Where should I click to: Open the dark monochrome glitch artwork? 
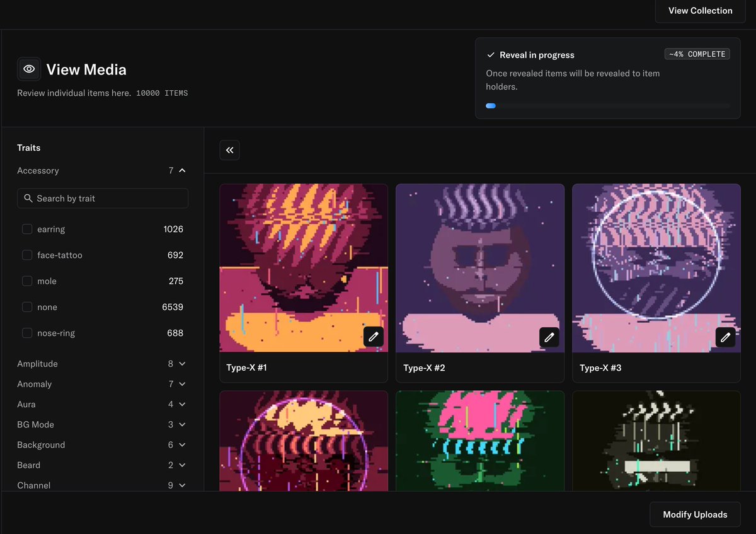click(x=656, y=441)
